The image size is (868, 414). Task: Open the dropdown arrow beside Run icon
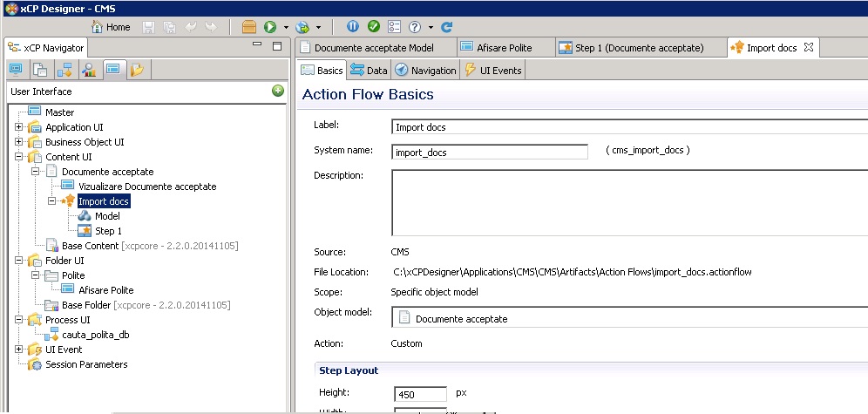pyautogui.click(x=286, y=27)
